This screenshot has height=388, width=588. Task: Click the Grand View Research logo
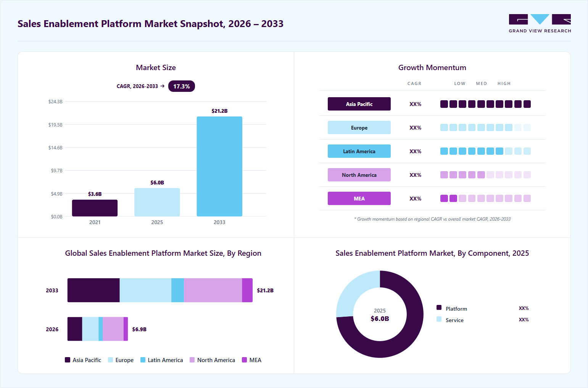540,23
